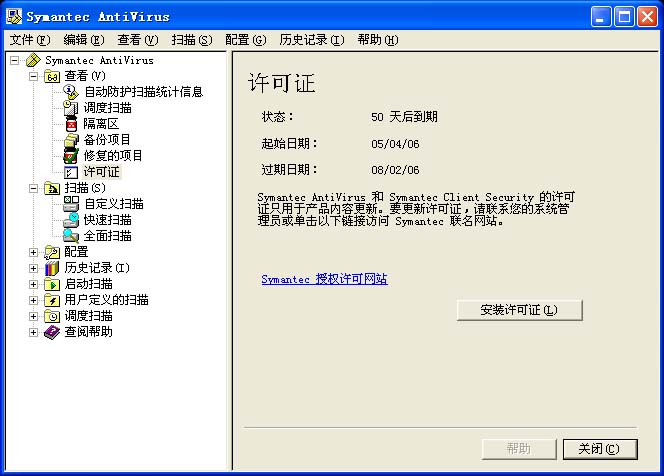Viewport: 664px width, 476px height.
Task: Click the start date 05/04/06
Action: [x=395, y=144]
